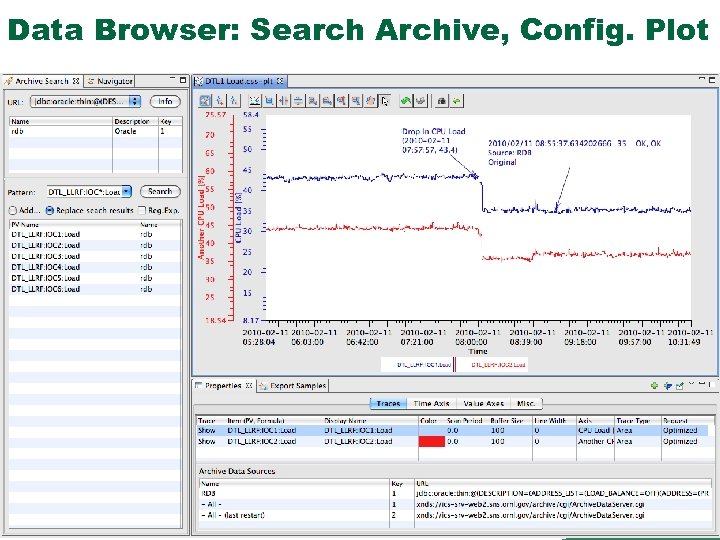The image size is (720, 540).
Task: Select Replace search results radio button
Action: click(x=50, y=210)
